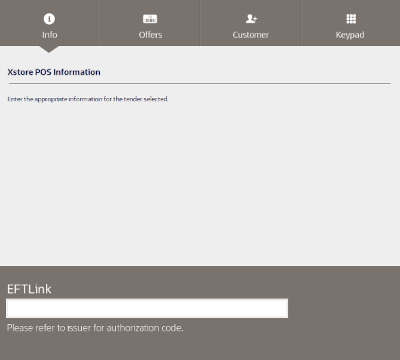This screenshot has height=360, width=400.
Task: Click the tender information instruction text
Action: point(88,99)
